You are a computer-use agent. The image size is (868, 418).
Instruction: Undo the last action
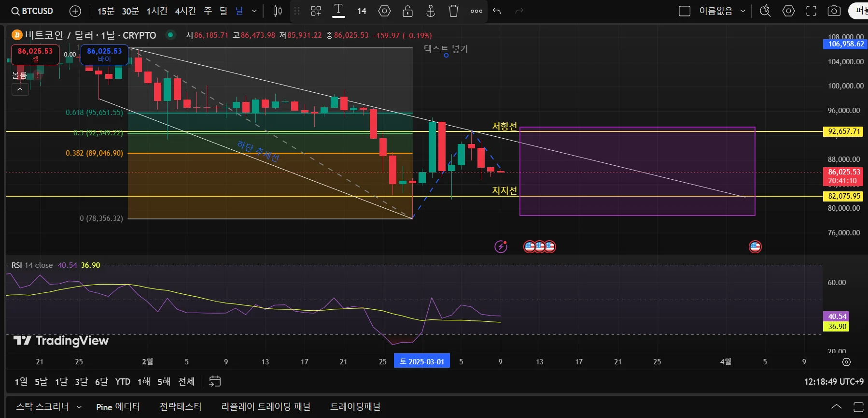tap(497, 11)
